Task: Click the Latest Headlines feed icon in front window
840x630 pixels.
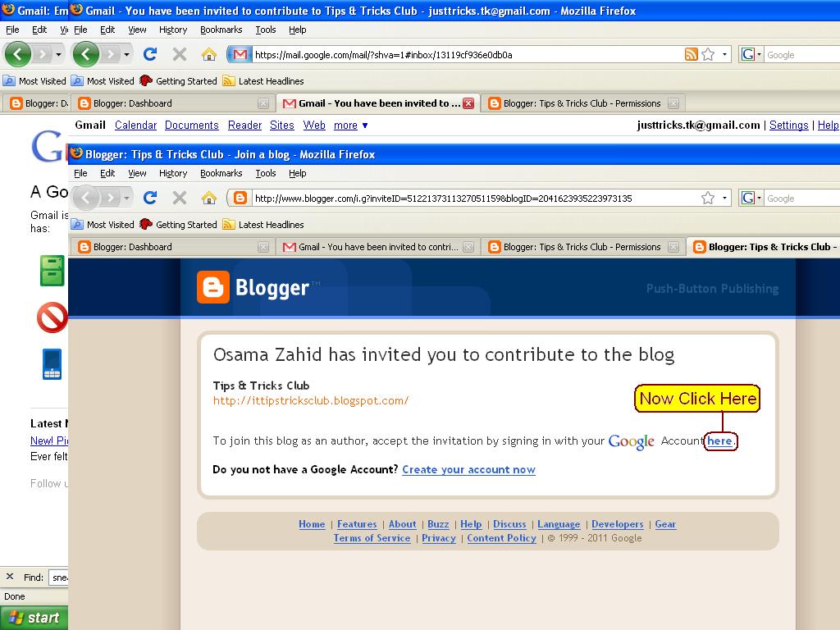Action: [229, 225]
